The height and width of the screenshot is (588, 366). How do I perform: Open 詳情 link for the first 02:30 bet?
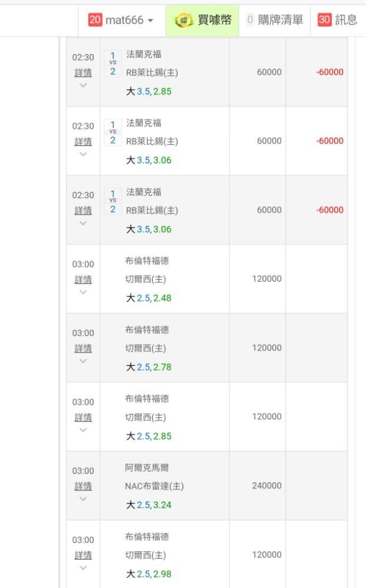(83, 73)
